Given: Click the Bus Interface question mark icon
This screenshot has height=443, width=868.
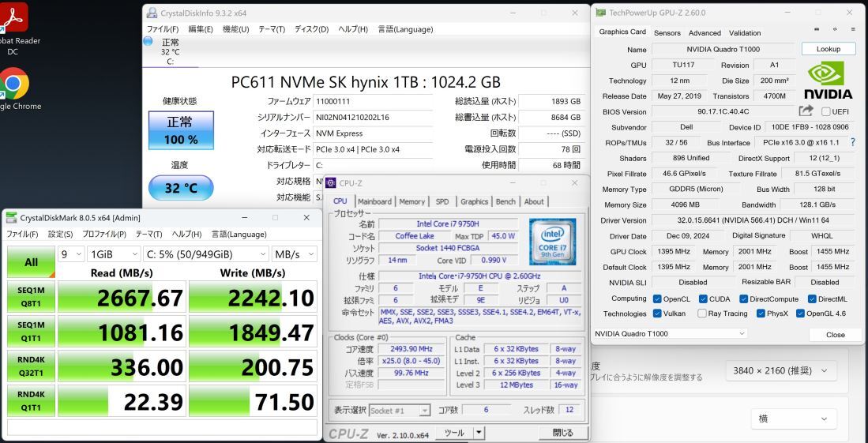Looking at the screenshot, I should pyautogui.click(x=853, y=142).
